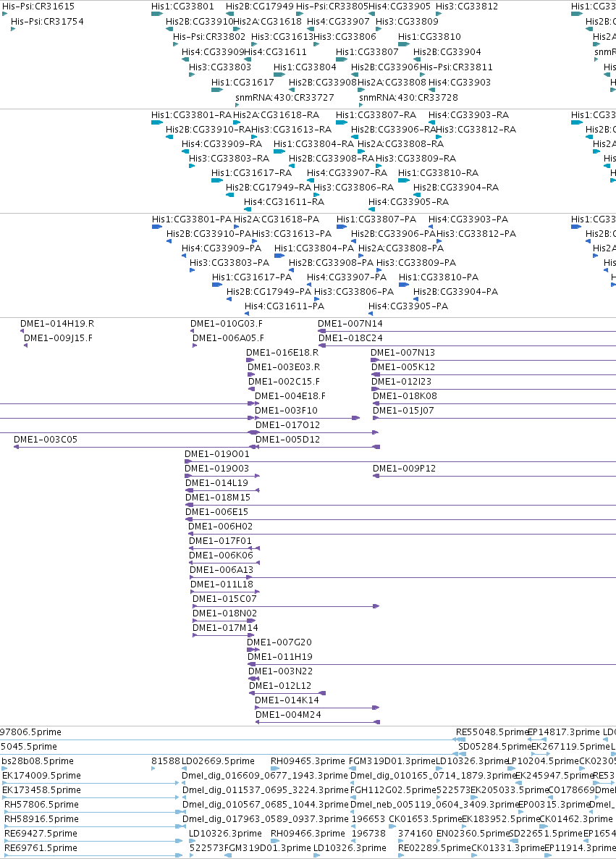Screen dimensions: 616x859
Task: Select EST label RH58916.5prime
Action: tap(41, 819)
